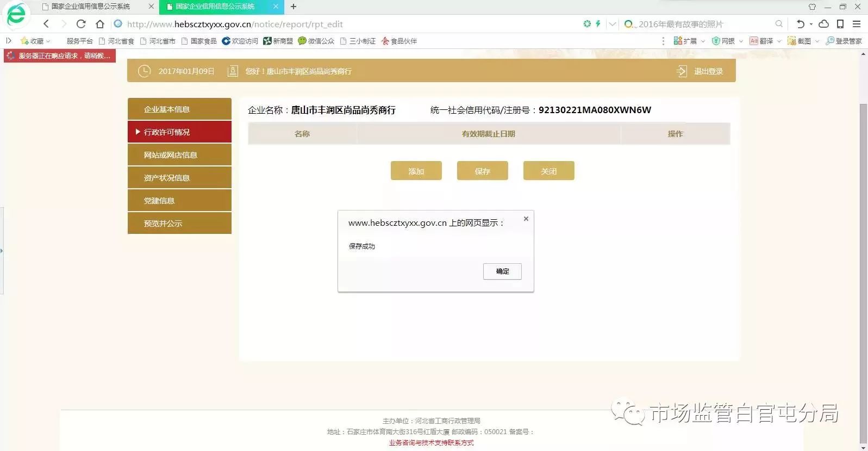Open a new tab with plus button

click(x=294, y=7)
